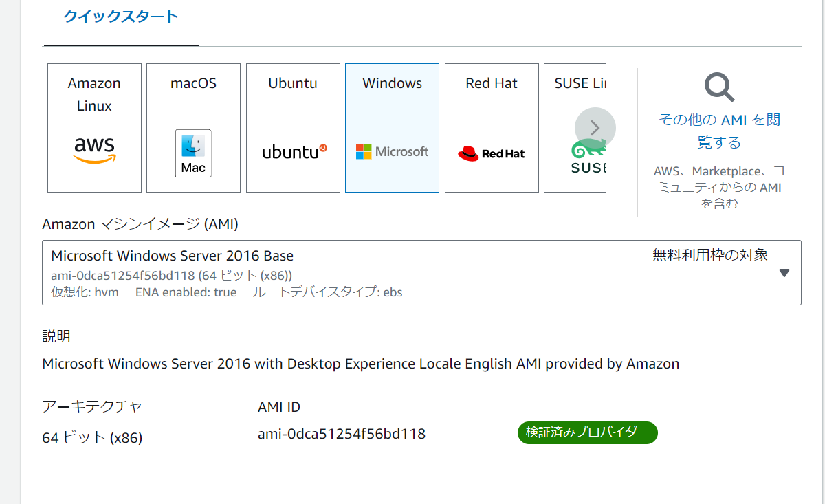Choose the Red Hat AMI tile
Screen dimensions: 825x504
[492, 128]
